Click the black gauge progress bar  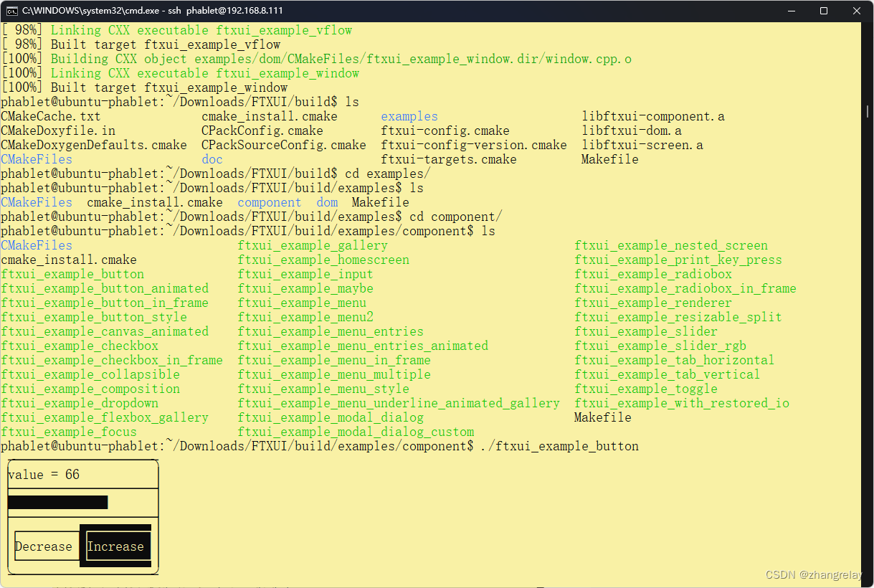[x=58, y=502]
